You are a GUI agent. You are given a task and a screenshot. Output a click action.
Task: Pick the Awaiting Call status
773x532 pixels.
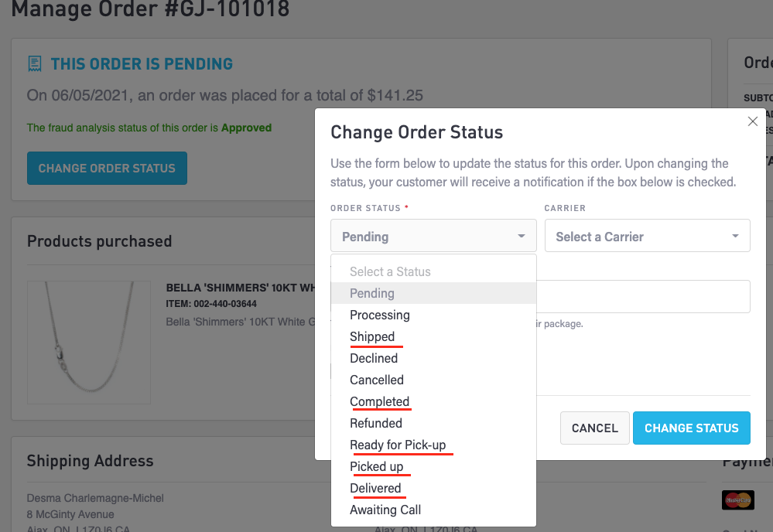(x=385, y=510)
